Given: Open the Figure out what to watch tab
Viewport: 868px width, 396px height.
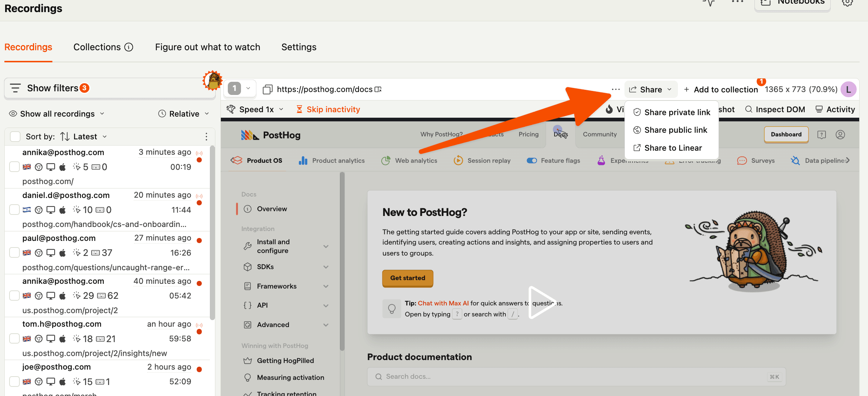Looking at the screenshot, I should 207,47.
